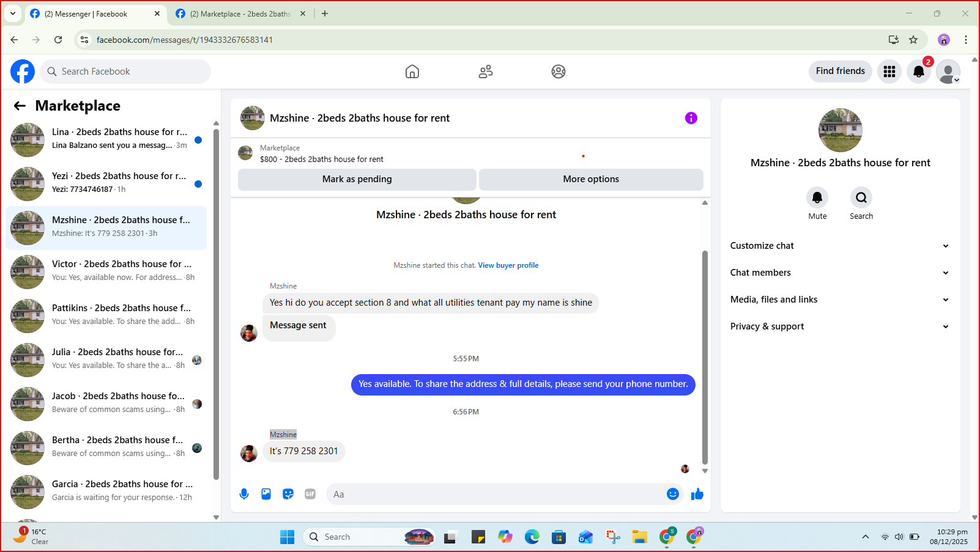Choose a GIF icon in composer
Image resolution: width=980 pixels, height=552 pixels.
(x=310, y=494)
